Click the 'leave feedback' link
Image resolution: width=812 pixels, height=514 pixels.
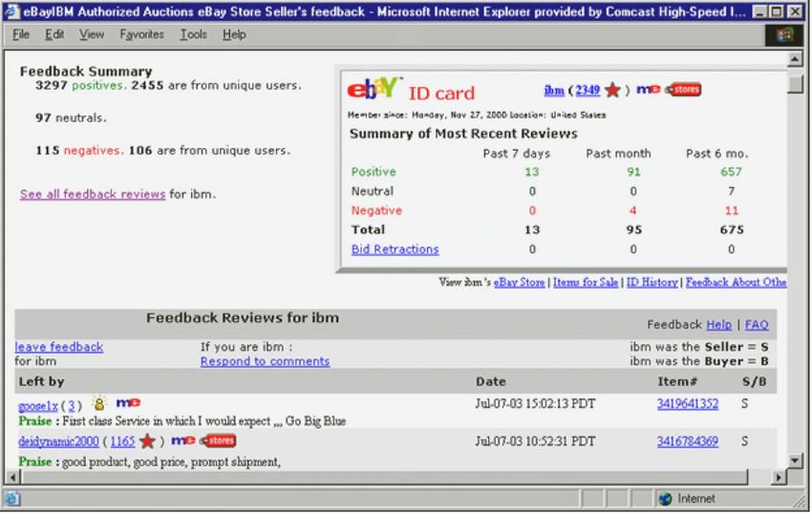coord(59,347)
